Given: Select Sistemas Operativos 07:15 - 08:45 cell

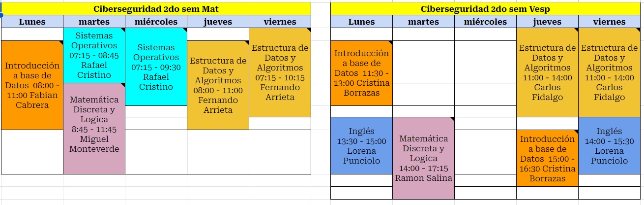Looking at the screenshot, I should [94, 55].
